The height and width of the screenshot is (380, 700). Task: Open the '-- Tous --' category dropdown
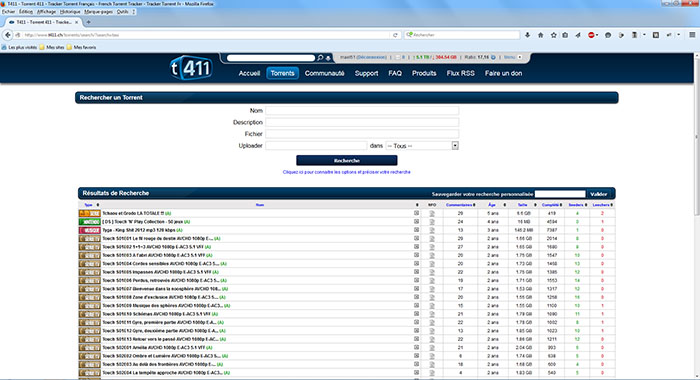[x=422, y=146]
